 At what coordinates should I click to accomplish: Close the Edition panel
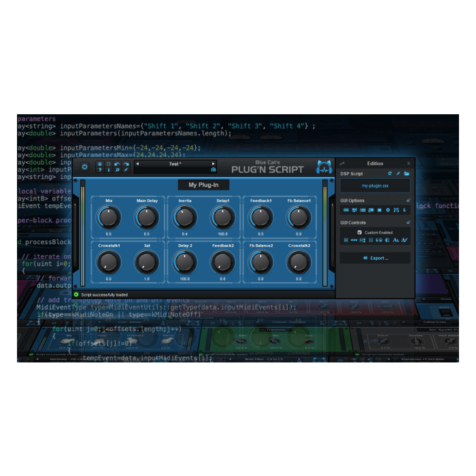pos(408,163)
